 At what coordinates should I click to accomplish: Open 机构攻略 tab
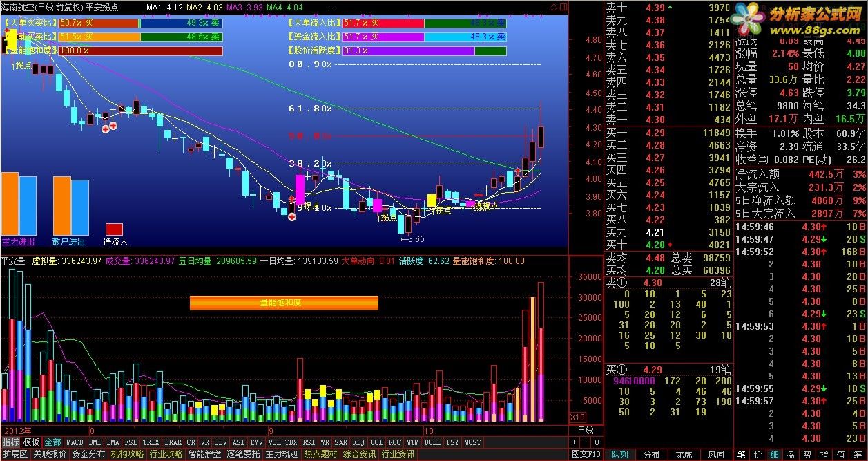(x=127, y=455)
